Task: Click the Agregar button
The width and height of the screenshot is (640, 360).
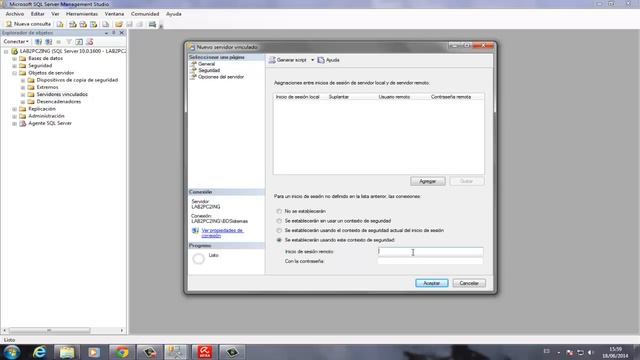Action: pos(428,181)
